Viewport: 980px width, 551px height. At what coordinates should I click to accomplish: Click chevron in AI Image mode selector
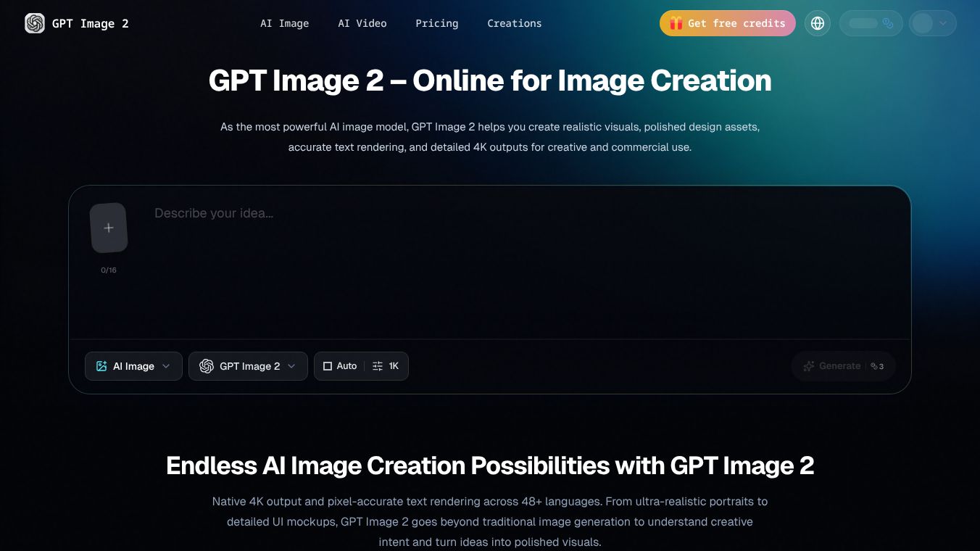pos(166,366)
